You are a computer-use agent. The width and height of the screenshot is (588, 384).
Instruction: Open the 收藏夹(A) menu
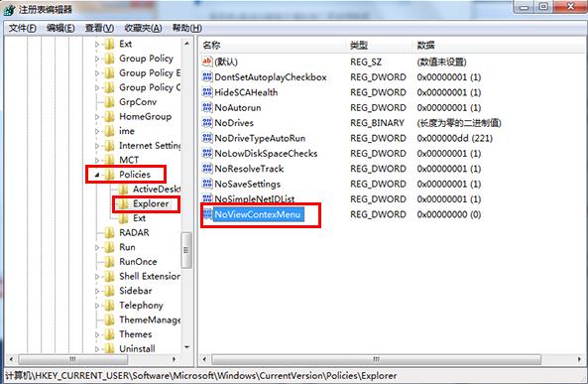coord(143,28)
